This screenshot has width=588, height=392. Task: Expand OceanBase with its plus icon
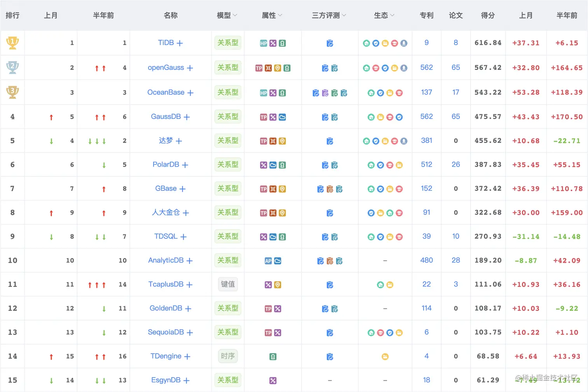coord(190,93)
